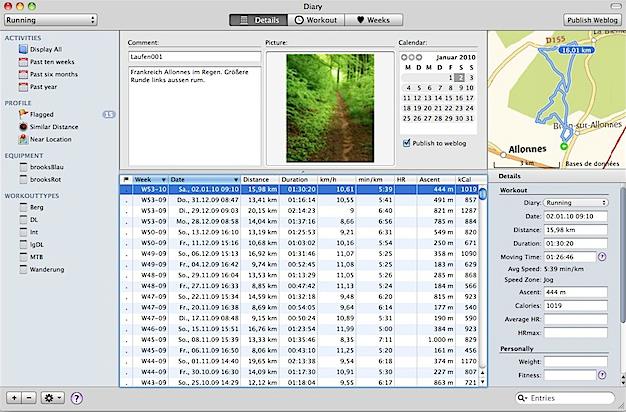This screenshot has width=626, height=412.
Task: Select the MTB workout type
Action: pos(31,257)
